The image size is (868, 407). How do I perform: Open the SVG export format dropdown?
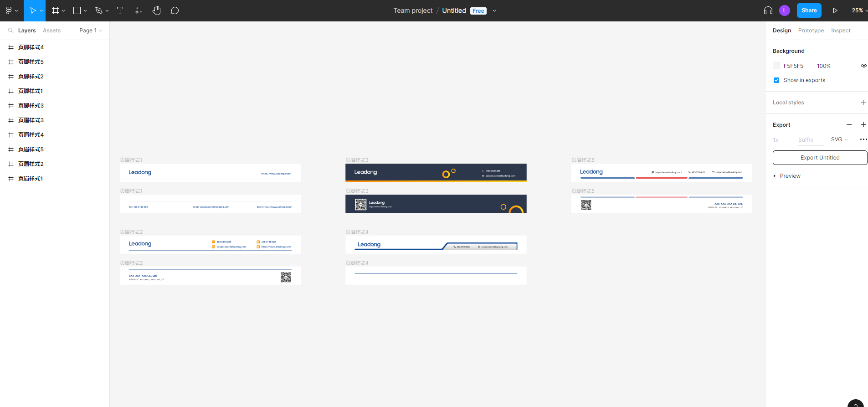pos(839,139)
